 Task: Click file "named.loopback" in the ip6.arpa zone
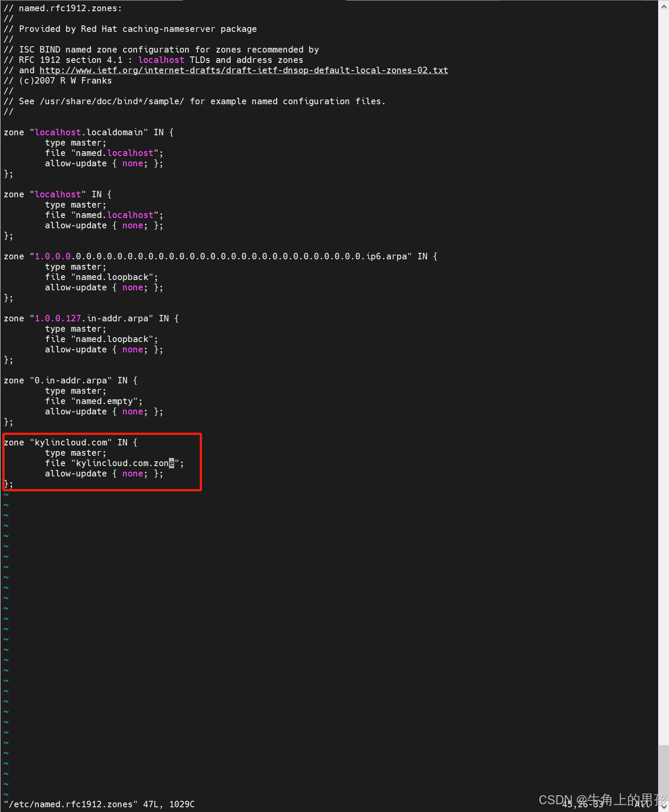(102, 277)
